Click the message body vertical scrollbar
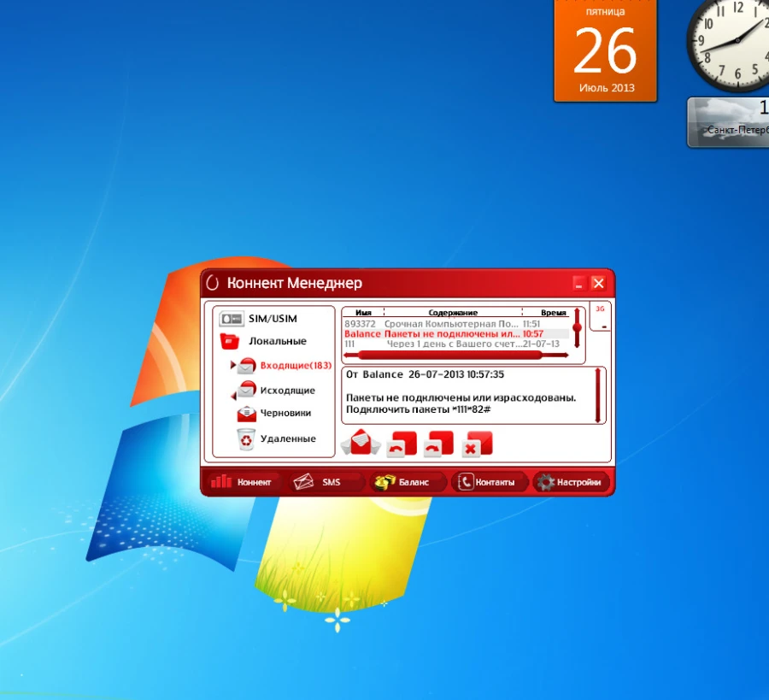This screenshot has width=769, height=700. (x=597, y=396)
